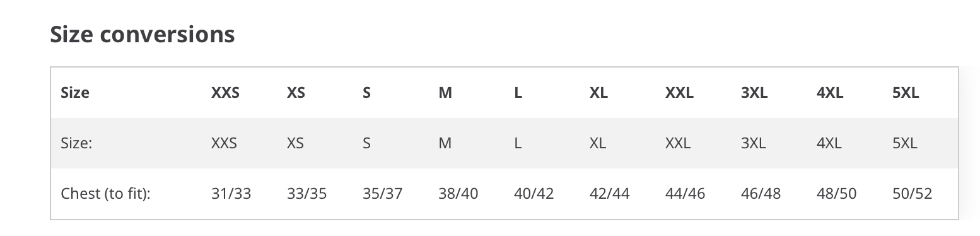
Task: Click the 35/37 chest cell
Action: (x=382, y=194)
